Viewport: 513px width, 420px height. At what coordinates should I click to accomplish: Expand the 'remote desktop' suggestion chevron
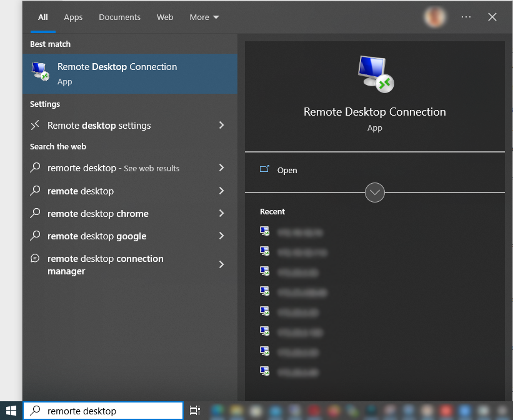click(221, 191)
